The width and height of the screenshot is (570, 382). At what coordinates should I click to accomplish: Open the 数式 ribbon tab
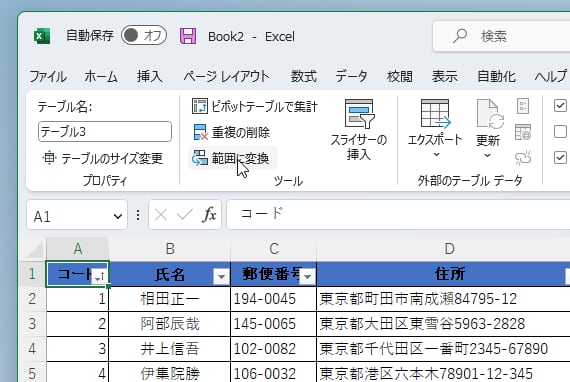(x=304, y=77)
